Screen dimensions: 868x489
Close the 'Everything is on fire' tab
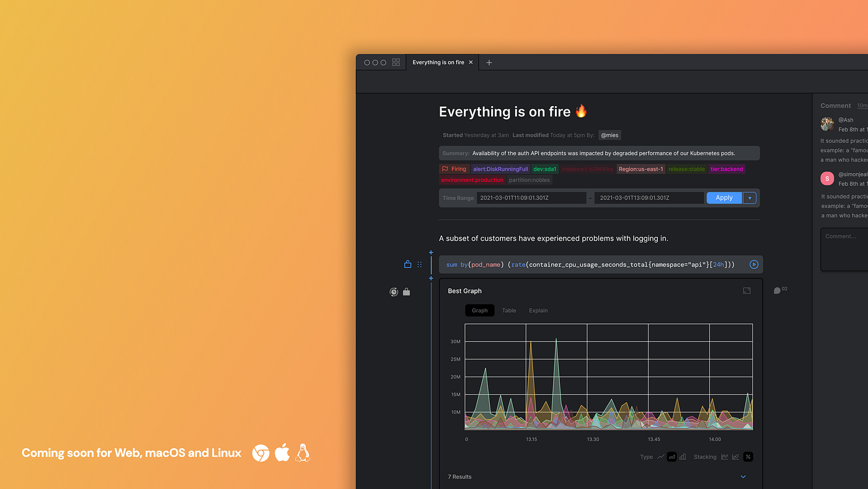(x=471, y=63)
